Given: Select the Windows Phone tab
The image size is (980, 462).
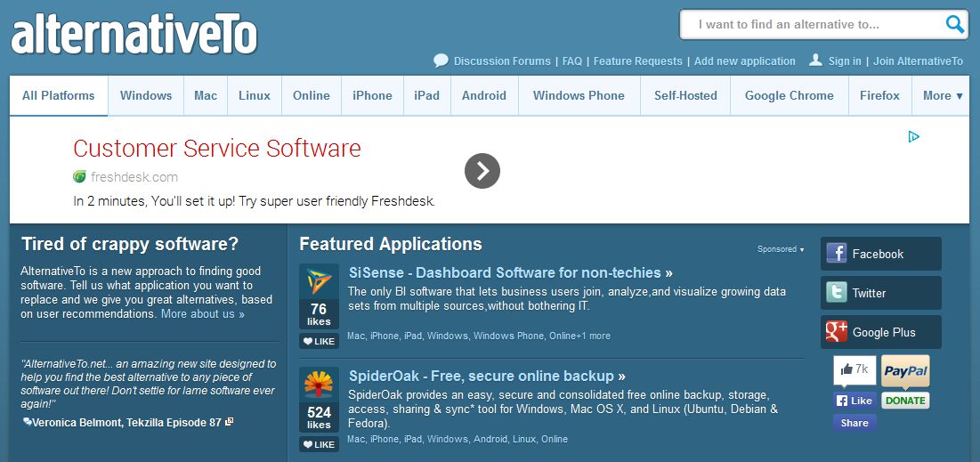Looking at the screenshot, I should tap(579, 95).
